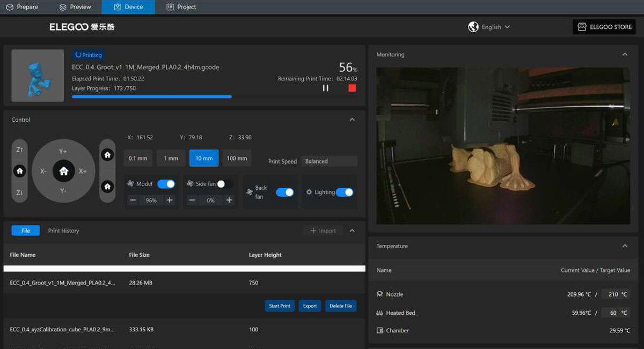Collapse the File list panel

[352, 231]
